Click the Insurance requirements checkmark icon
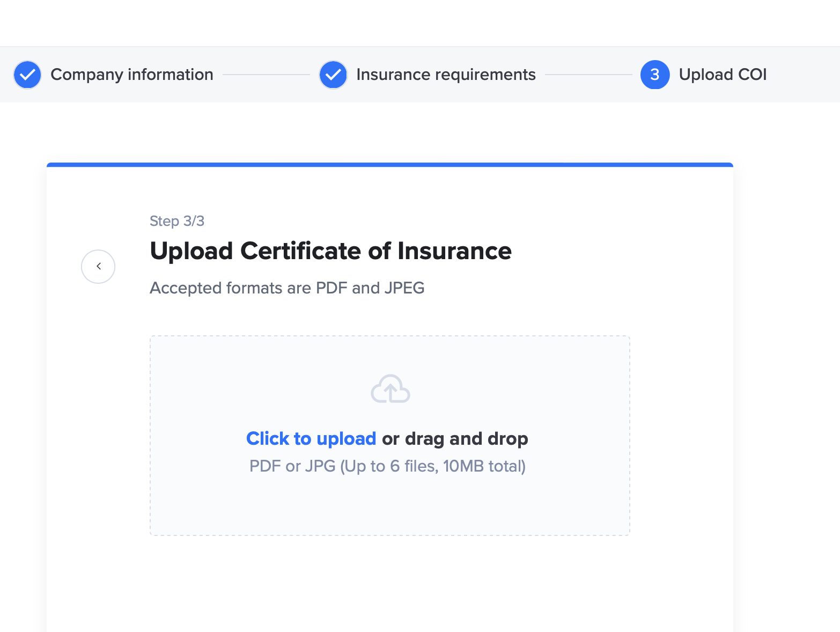This screenshot has width=840, height=632. click(x=333, y=75)
